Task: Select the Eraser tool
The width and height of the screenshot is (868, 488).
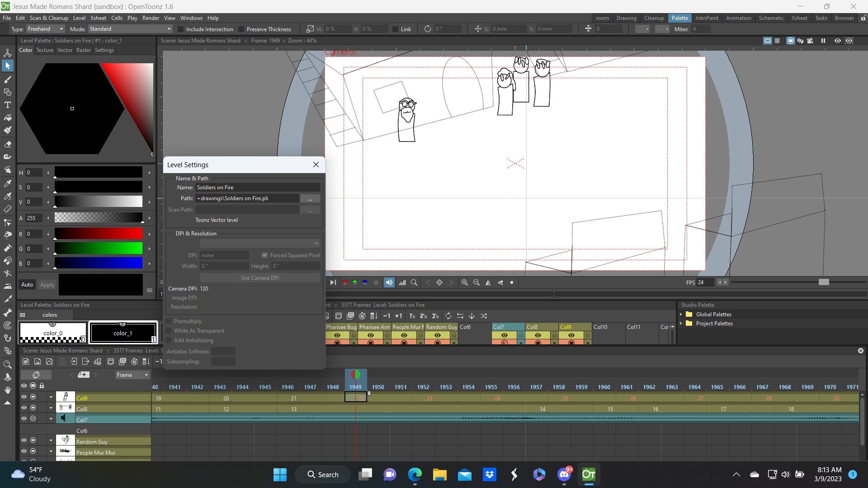Action: tap(8, 144)
